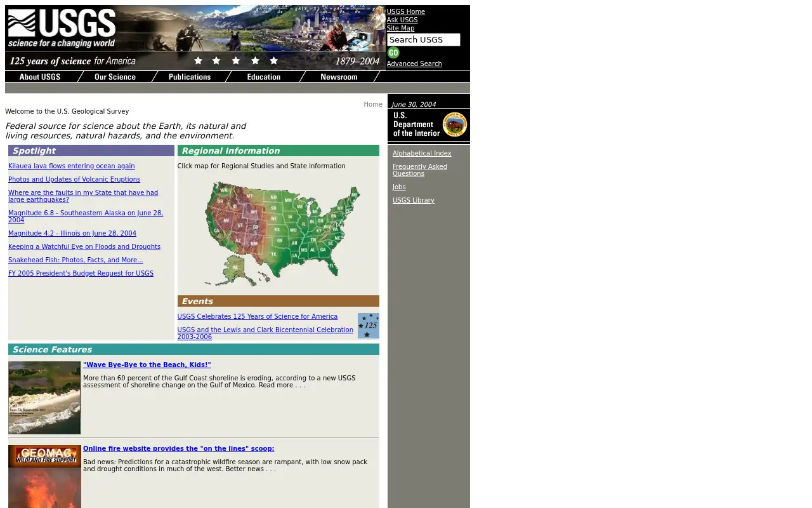Open the Alphabetical Index link

[422, 153]
